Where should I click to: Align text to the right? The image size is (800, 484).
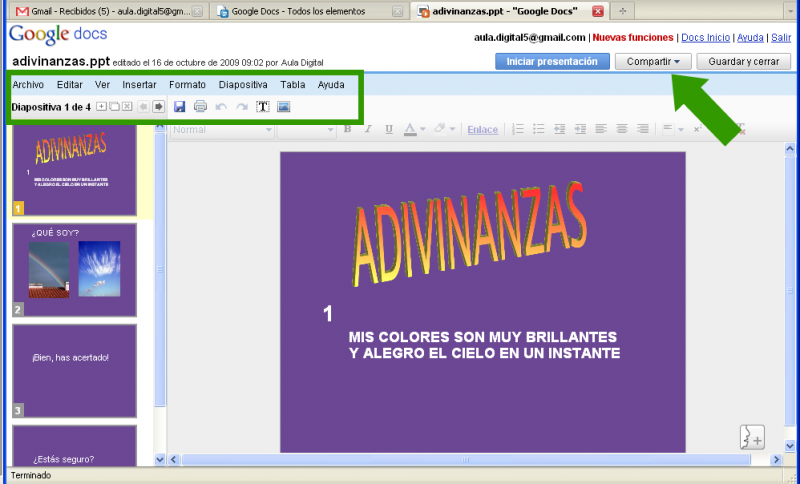click(643, 129)
